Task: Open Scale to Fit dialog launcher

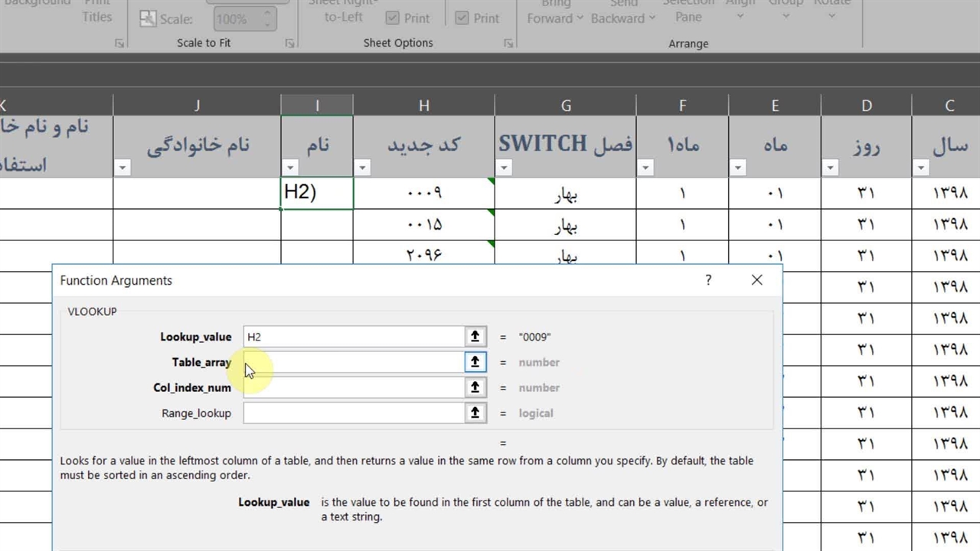Action: tap(289, 44)
